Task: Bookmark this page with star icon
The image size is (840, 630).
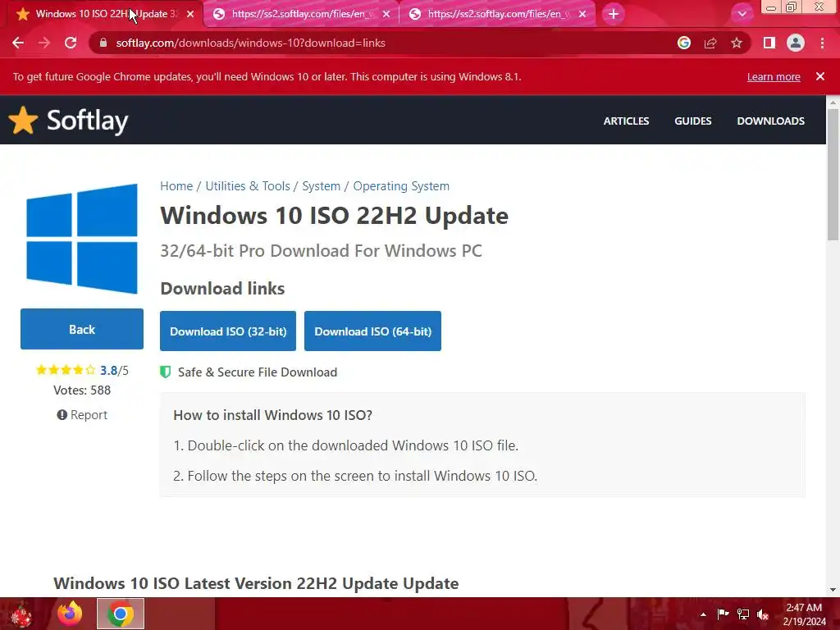Action: click(737, 43)
